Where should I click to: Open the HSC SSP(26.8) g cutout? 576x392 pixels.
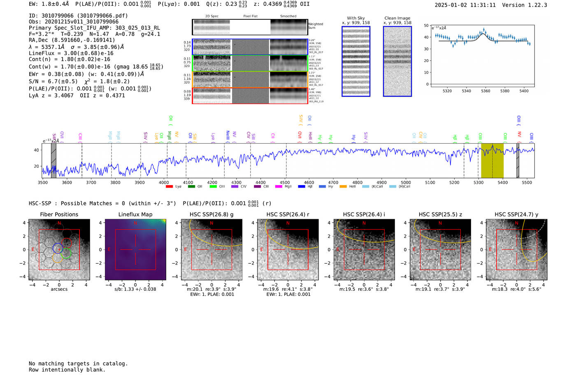tap(212, 250)
